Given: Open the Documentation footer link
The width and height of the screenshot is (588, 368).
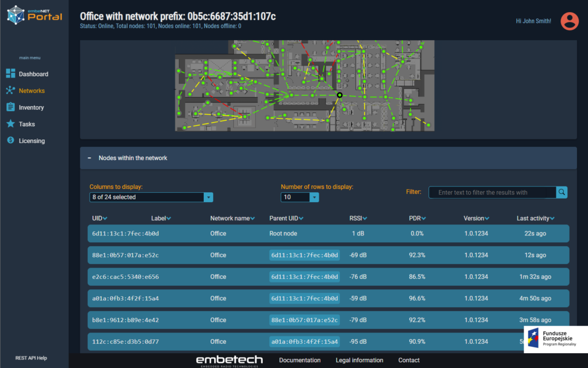Looking at the screenshot, I should (300, 360).
